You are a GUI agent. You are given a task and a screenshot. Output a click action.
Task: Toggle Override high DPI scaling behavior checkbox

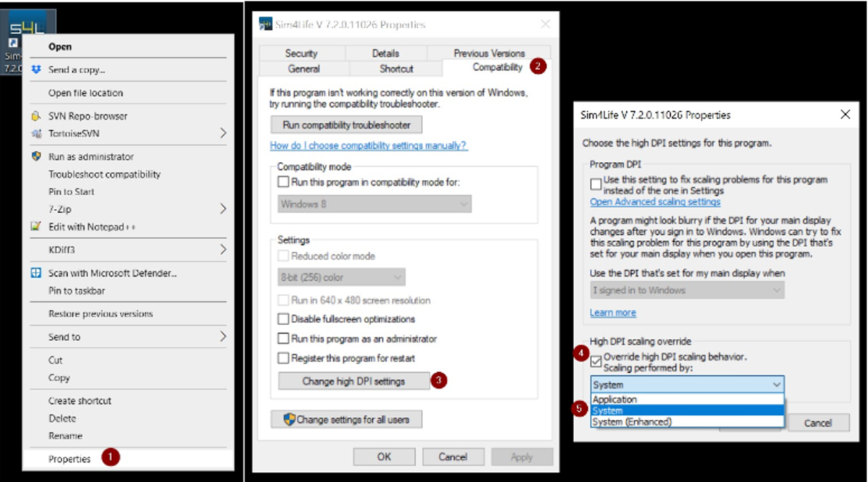tap(596, 359)
